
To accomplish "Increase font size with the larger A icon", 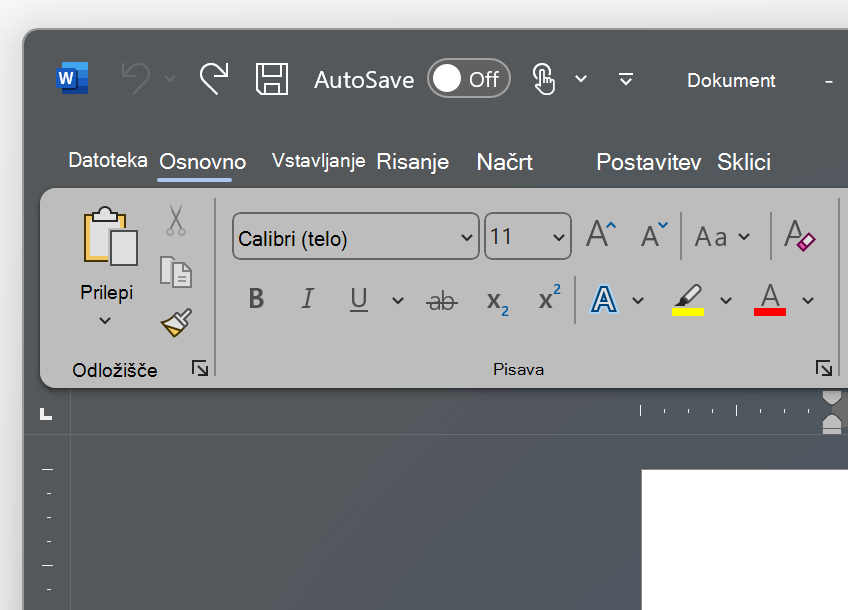I will click(x=601, y=234).
